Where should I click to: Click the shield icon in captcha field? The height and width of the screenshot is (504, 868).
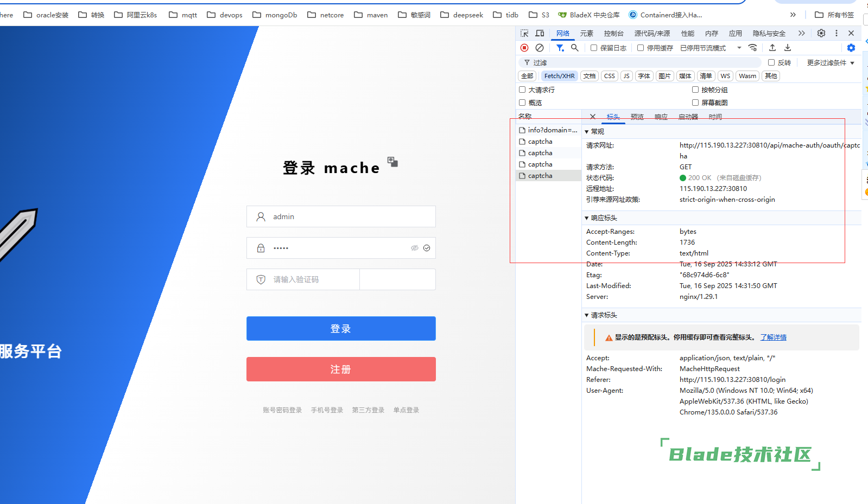(x=261, y=279)
